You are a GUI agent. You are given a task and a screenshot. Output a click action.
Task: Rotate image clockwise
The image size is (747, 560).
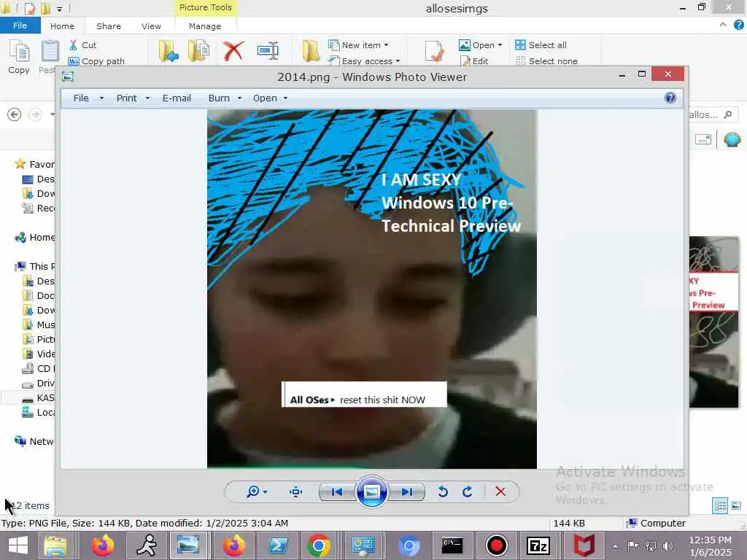tap(468, 491)
